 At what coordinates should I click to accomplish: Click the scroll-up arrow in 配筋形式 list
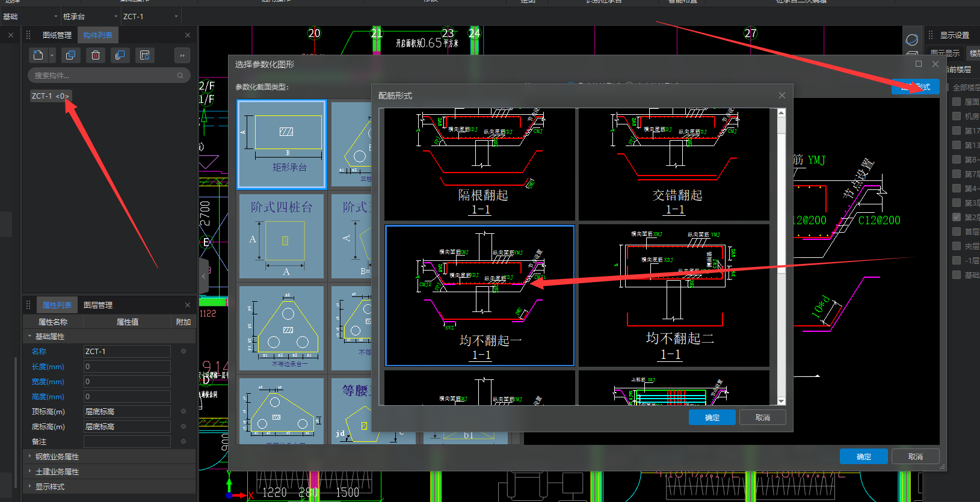click(x=781, y=112)
